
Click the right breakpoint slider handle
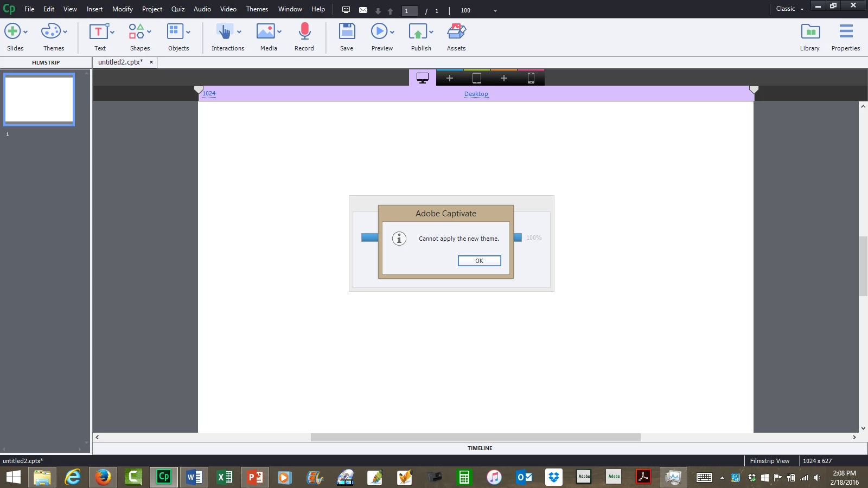tap(754, 90)
